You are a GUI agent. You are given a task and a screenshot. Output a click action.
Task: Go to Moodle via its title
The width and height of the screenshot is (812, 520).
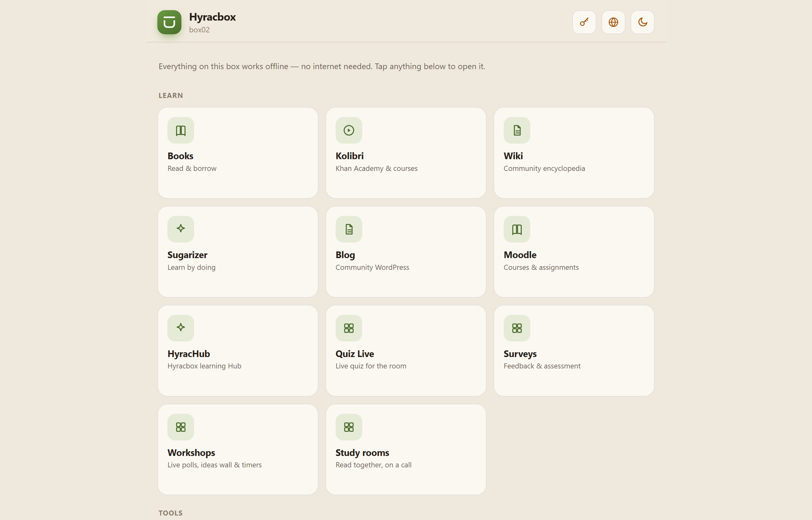(520, 255)
